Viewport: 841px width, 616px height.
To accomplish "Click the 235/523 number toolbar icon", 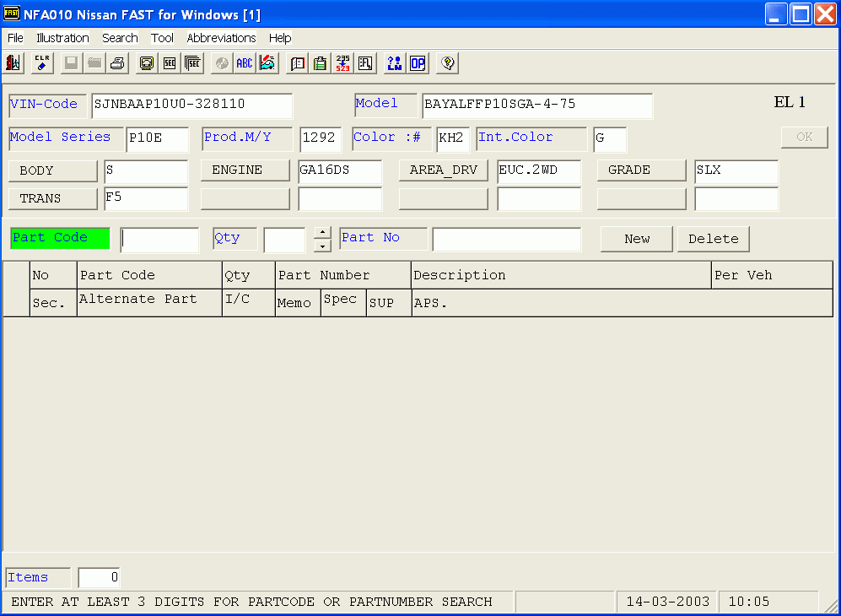I will click(x=342, y=63).
